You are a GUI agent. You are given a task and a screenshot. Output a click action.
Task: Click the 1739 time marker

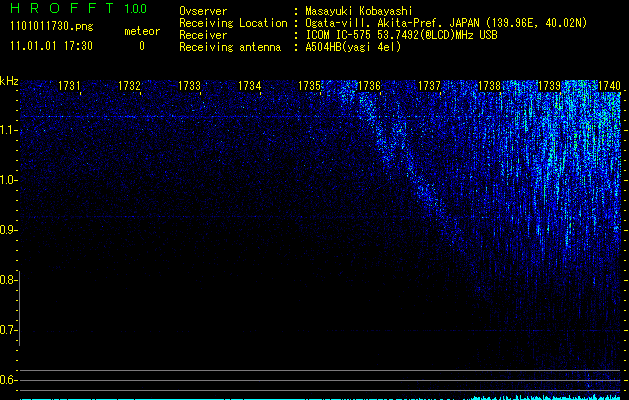[x=549, y=85]
